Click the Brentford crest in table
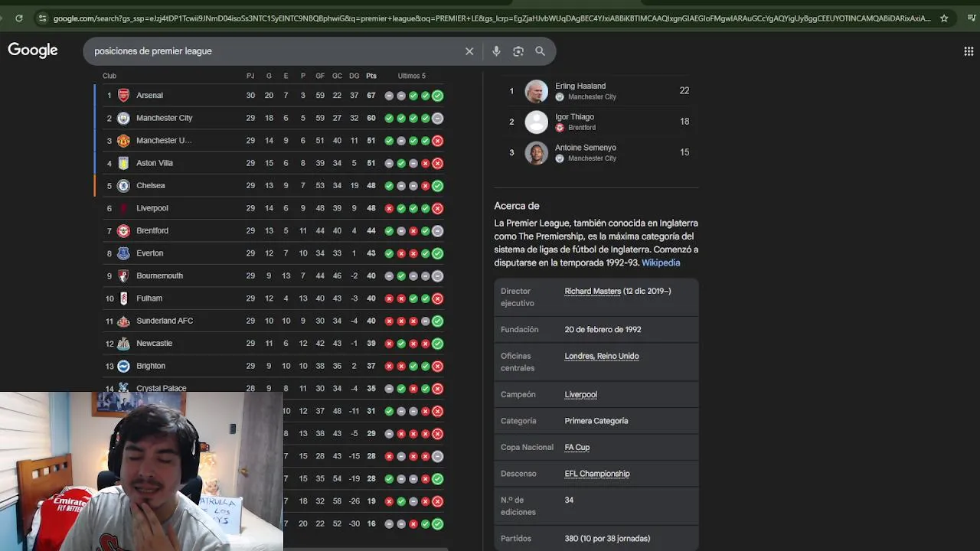Image resolution: width=980 pixels, height=551 pixels. 123,230
